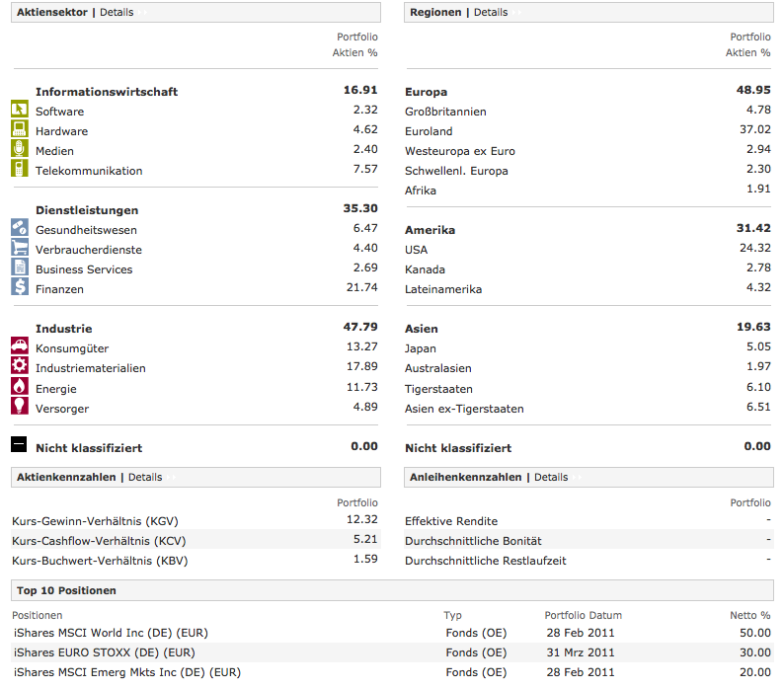Click the Medien microphone icon
The height and width of the screenshot is (689, 784).
(x=19, y=149)
